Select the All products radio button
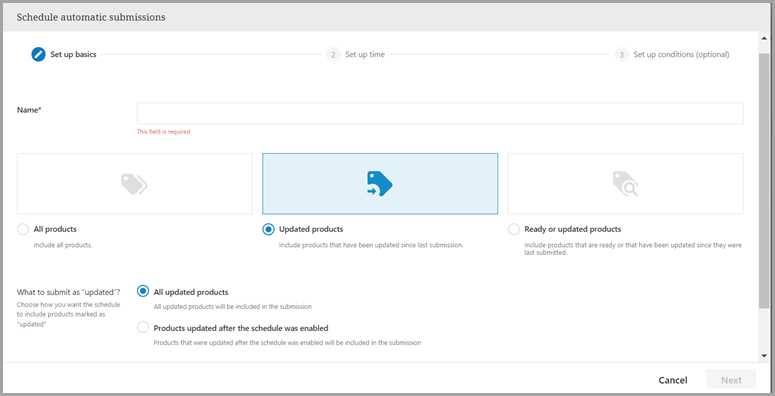 click(23, 229)
